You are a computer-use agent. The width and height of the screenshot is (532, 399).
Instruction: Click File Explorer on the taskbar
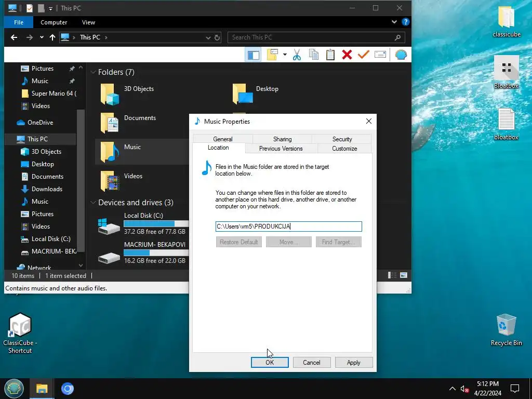pyautogui.click(x=42, y=389)
